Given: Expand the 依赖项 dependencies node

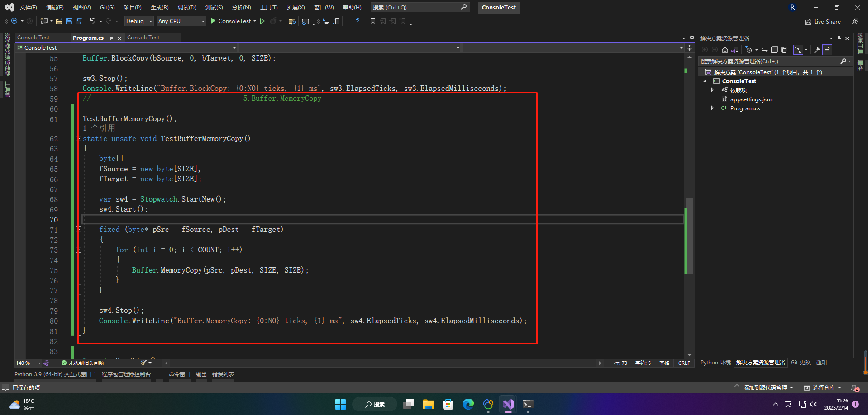Looking at the screenshot, I should (713, 90).
